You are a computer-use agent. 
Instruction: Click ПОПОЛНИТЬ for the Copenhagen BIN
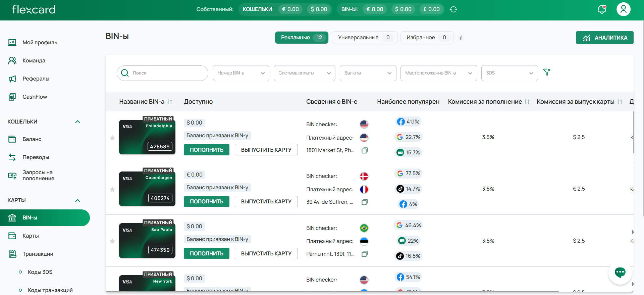[207, 201]
